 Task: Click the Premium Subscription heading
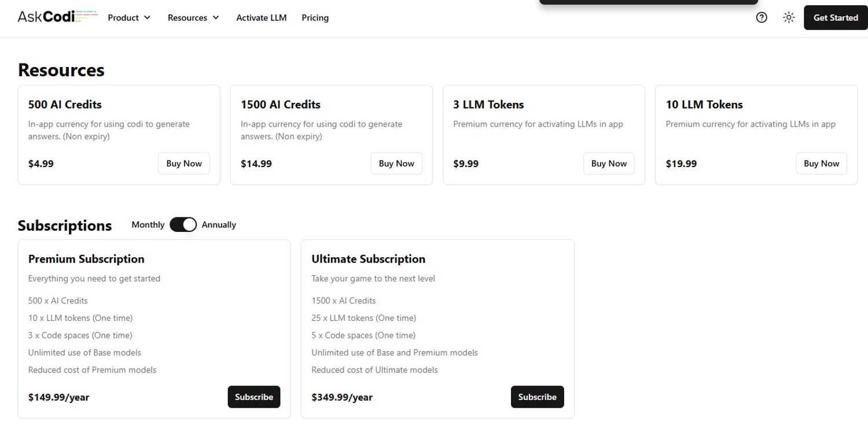[x=86, y=259]
